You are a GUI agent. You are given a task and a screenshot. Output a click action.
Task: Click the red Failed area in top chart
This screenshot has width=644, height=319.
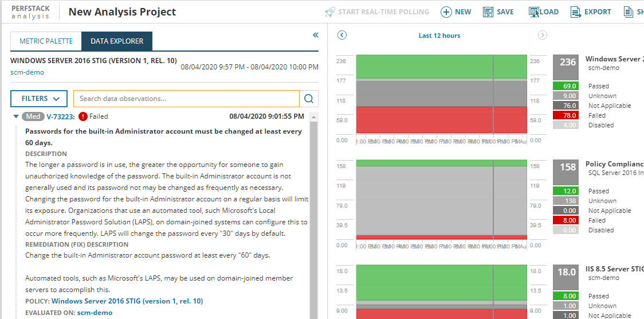[x=442, y=120]
